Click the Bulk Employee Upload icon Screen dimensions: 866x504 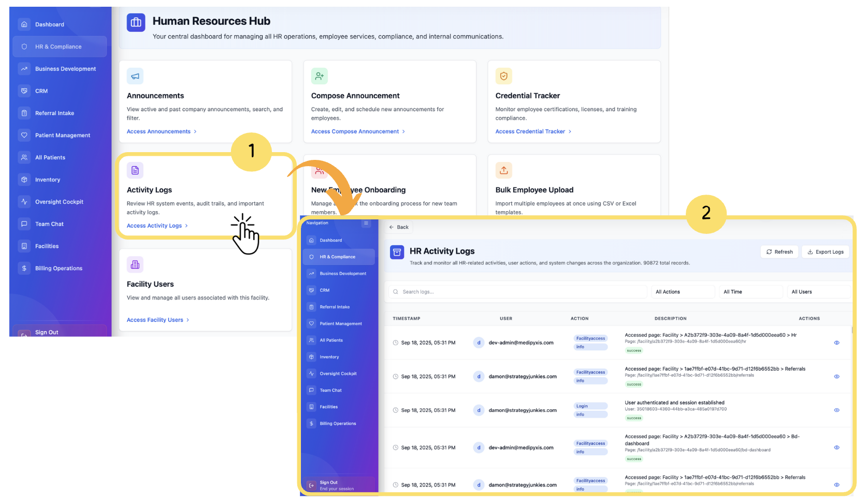click(503, 170)
